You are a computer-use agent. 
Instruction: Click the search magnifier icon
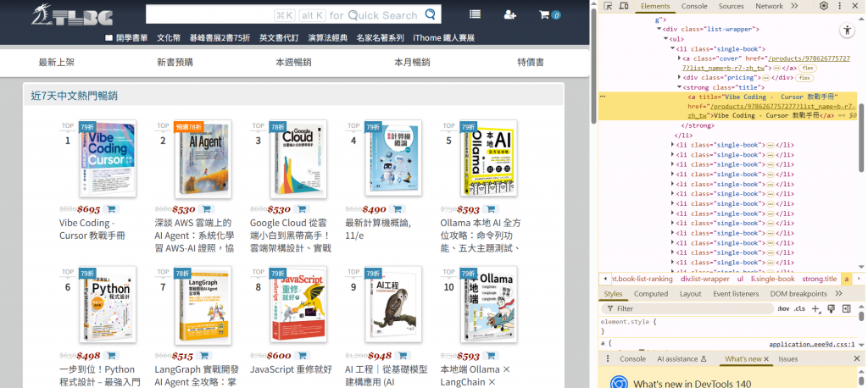click(x=430, y=14)
